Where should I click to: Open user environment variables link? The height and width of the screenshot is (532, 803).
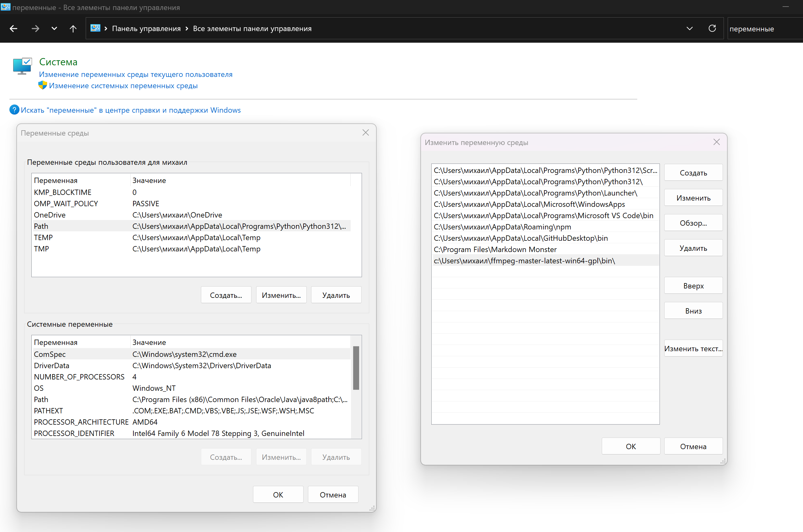pyautogui.click(x=135, y=74)
